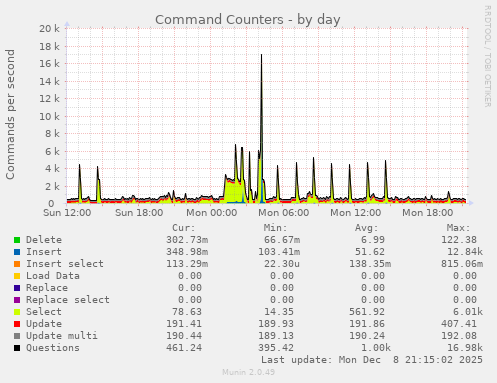Click Delete current value 302.73m
The height and width of the screenshot is (383, 497).
[187, 240]
